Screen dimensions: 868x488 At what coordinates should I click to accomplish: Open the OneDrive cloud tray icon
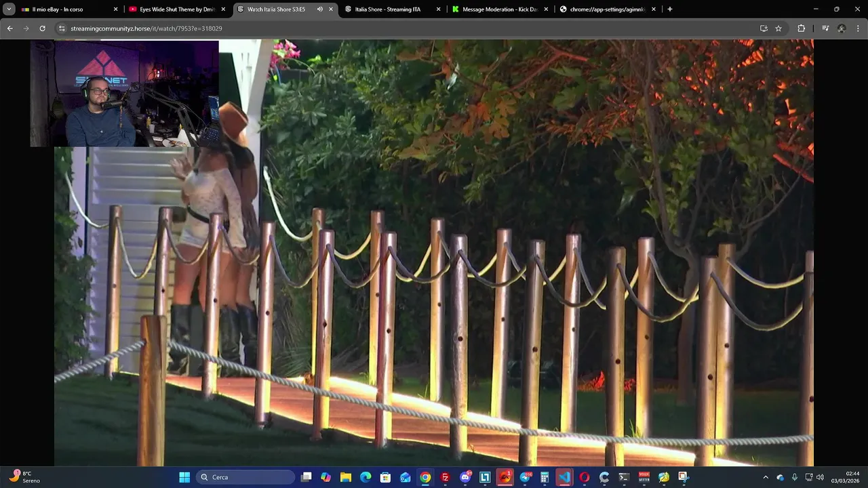pos(781,477)
